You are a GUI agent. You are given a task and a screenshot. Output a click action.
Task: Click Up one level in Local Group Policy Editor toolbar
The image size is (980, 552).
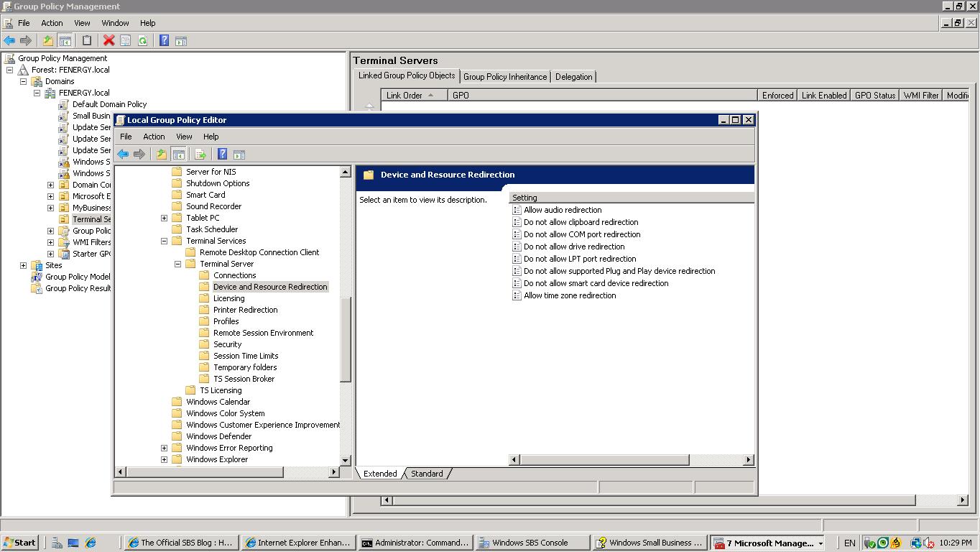point(162,155)
